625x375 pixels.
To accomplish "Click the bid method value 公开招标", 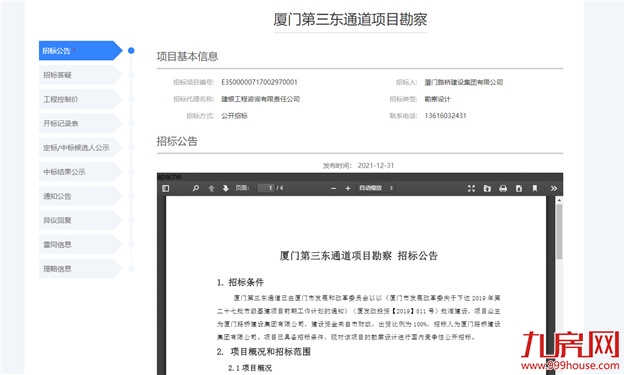I will (234, 116).
